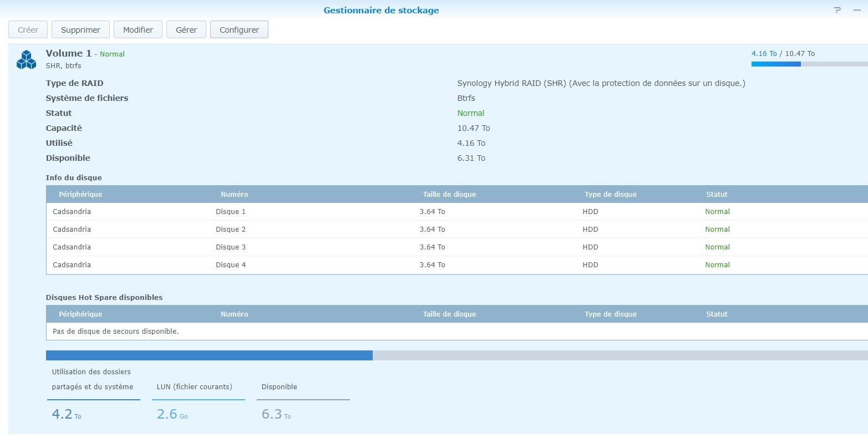Sort by Taille de disque column header
This screenshot has width=868, height=443.
[449, 195]
